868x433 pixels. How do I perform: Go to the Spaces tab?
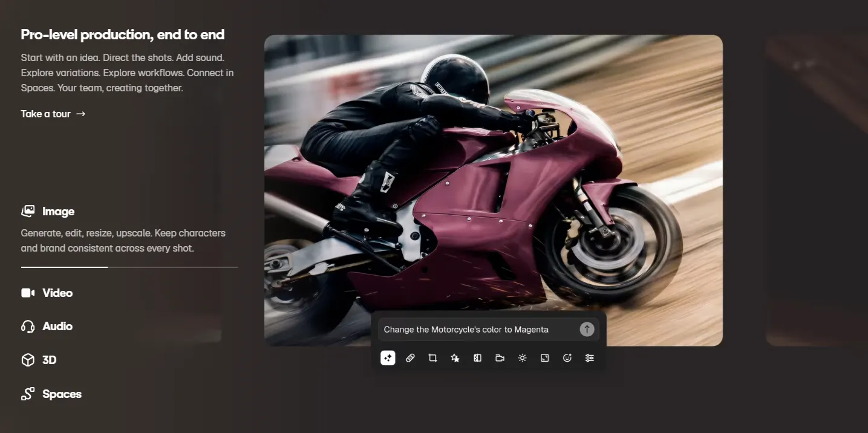click(51, 394)
